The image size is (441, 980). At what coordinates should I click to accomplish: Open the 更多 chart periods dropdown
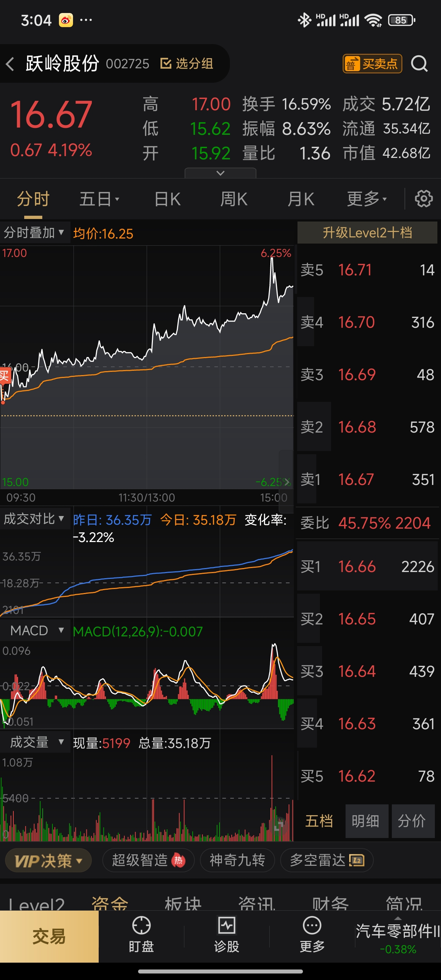(x=367, y=199)
